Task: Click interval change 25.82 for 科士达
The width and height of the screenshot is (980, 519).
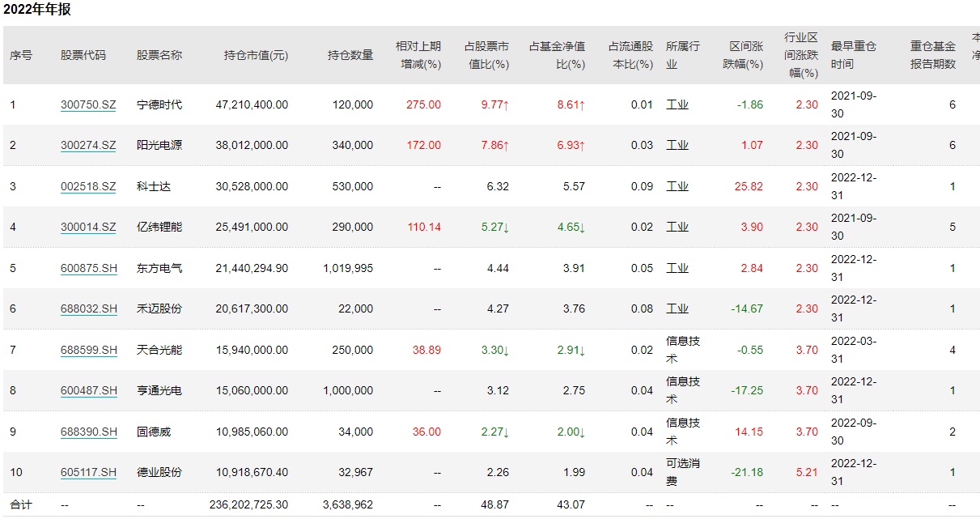Action: (x=749, y=186)
